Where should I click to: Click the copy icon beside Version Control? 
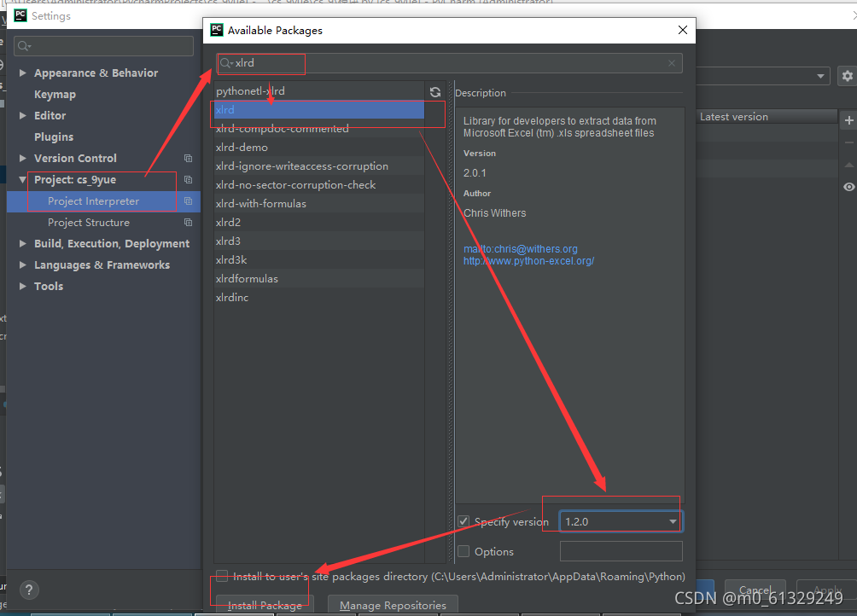[188, 159]
